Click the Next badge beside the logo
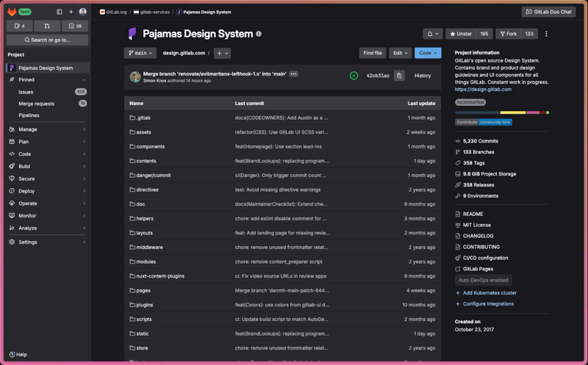This screenshot has width=588, height=365. coord(25,12)
